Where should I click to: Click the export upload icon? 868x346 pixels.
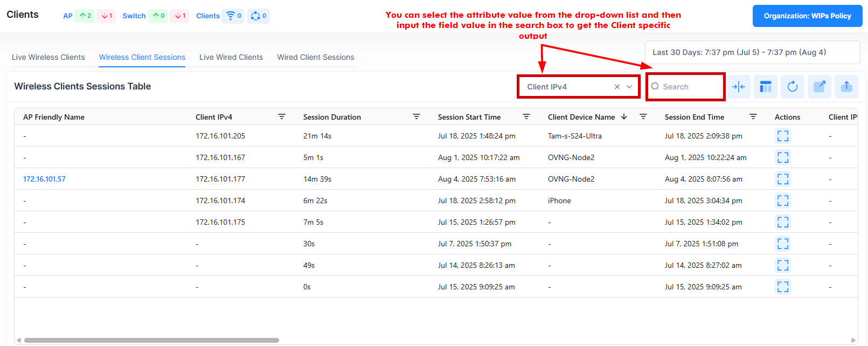846,87
